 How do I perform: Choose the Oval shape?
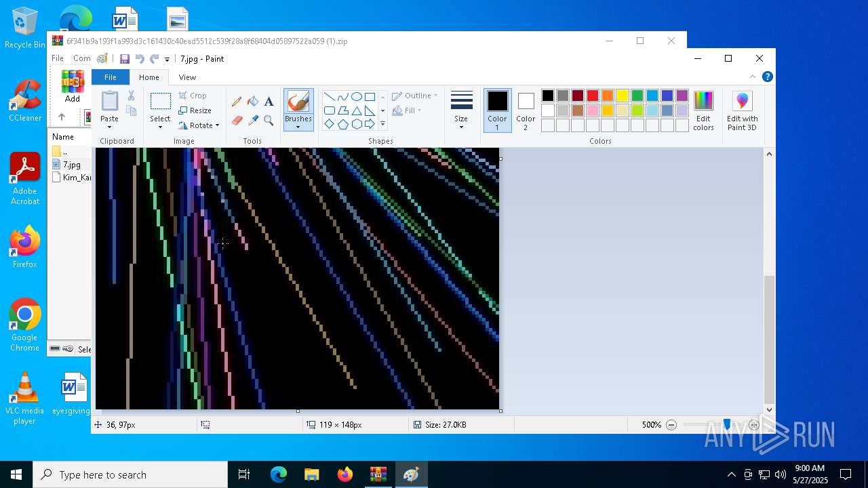356,96
